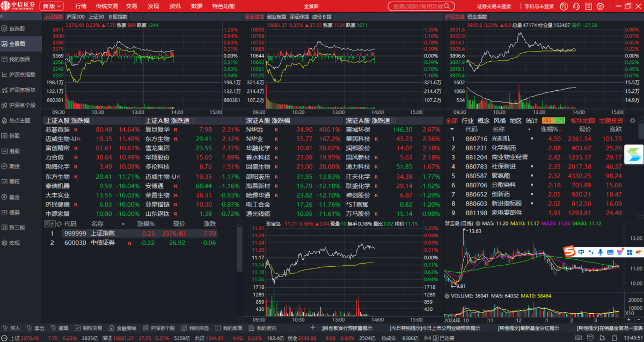Toggle the VOLUME indicator settings circle
Screen dimensions: 644x342
click(x=447, y=296)
